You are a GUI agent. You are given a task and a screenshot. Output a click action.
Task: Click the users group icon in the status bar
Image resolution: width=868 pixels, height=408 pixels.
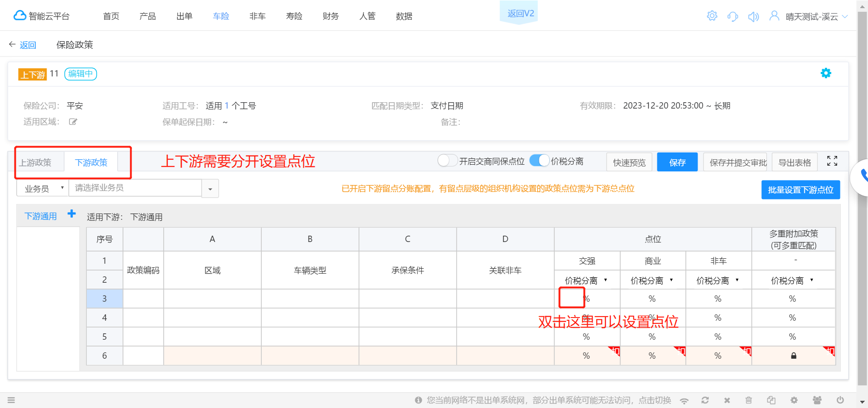[x=817, y=400]
